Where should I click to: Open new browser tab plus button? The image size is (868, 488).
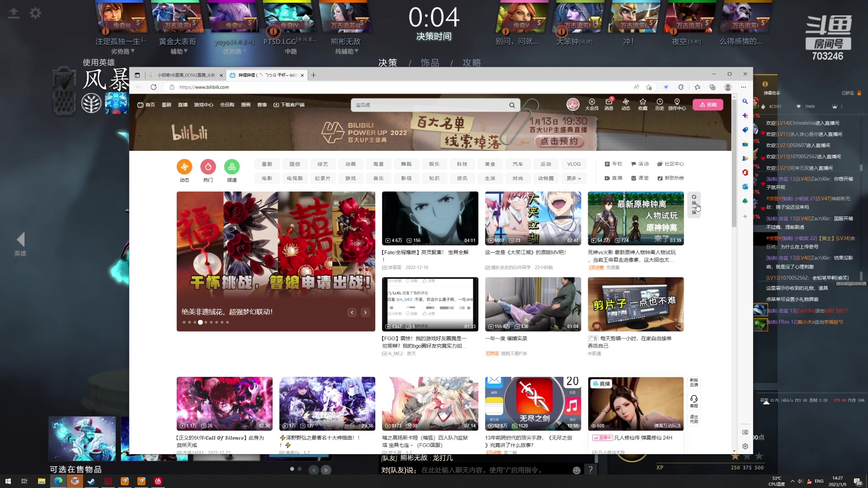click(x=313, y=75)
